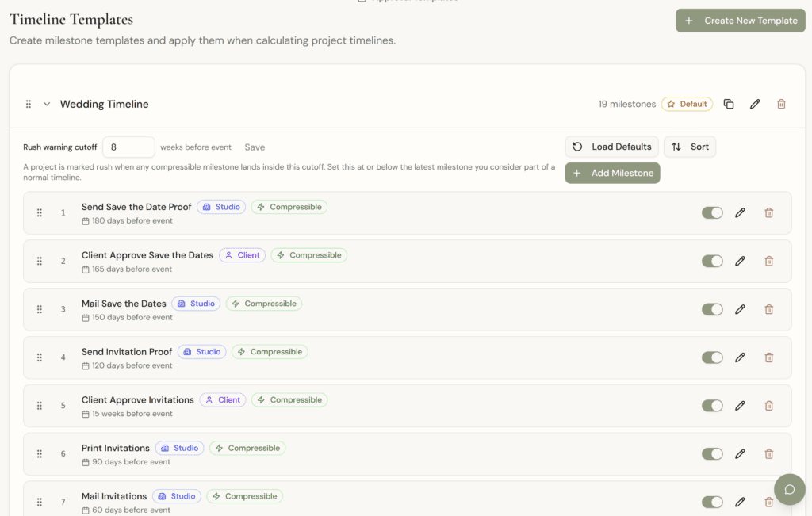Delete Client Approve Invitations milestone
The width and height of the screenshot is (812, 516).
(769, 405)
